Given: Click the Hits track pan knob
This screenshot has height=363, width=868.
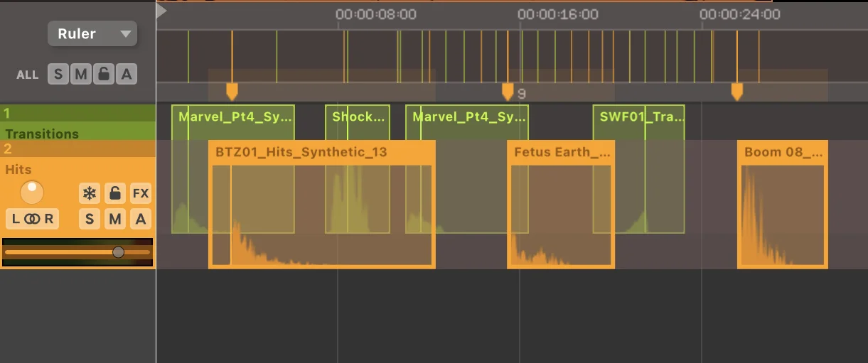Looking at the screenshot, I should click(x=32, y=193).
